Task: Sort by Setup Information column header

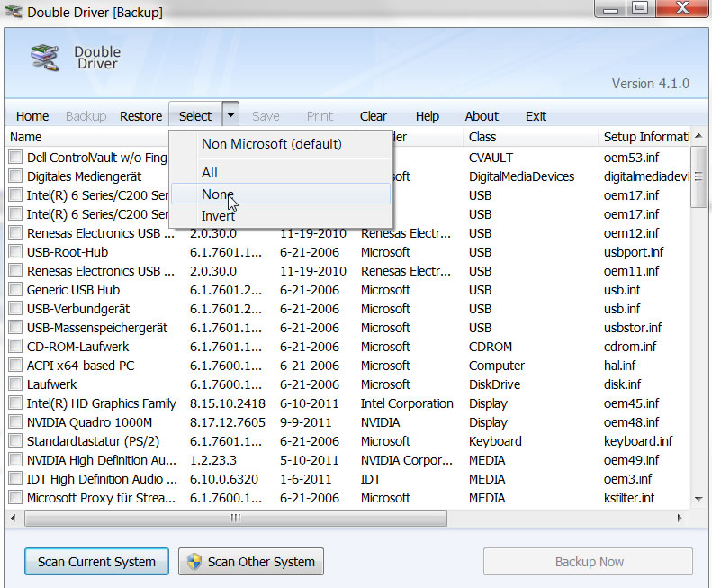Action: point(644,137)
